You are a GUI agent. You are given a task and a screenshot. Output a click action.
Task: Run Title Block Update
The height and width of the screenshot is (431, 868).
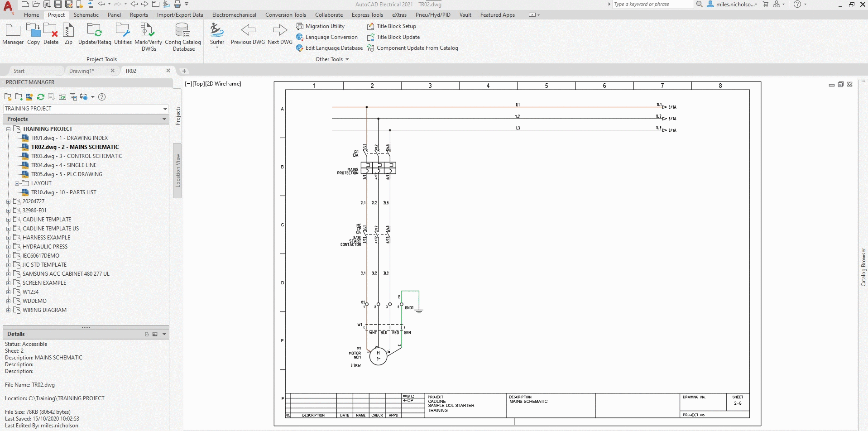tap(393, 37)
